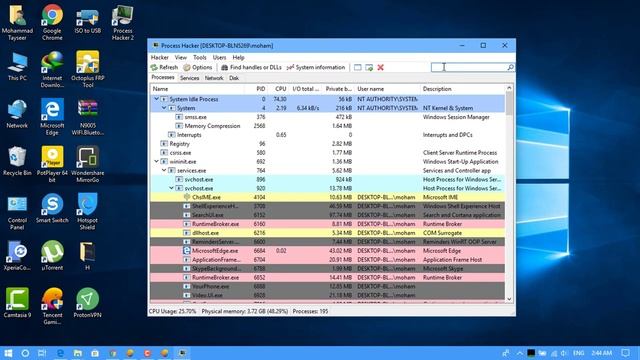Viewport: 640px width, 360px height.
Task: Select the dllhost.exe process row
Action: [x=327, y=233]
